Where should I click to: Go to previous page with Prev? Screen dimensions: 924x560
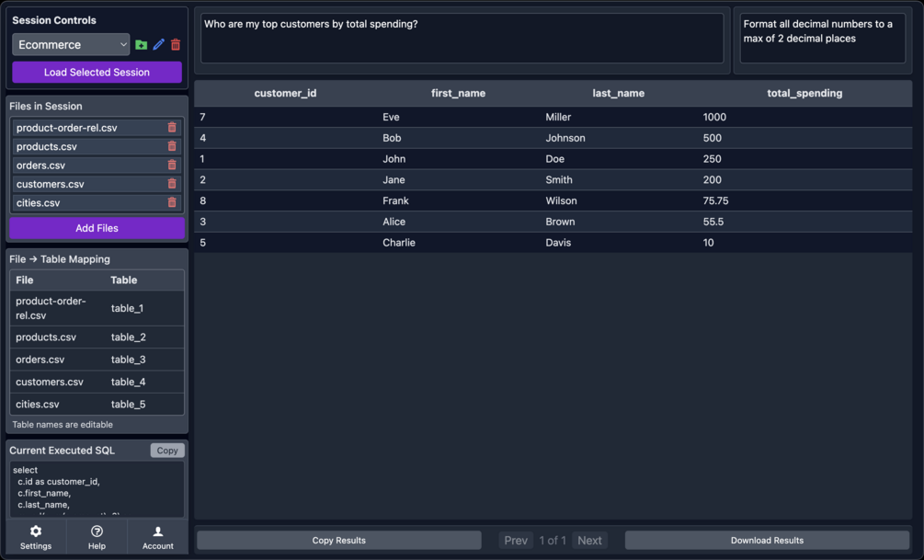pyautogui.click(x=516, y=541)
